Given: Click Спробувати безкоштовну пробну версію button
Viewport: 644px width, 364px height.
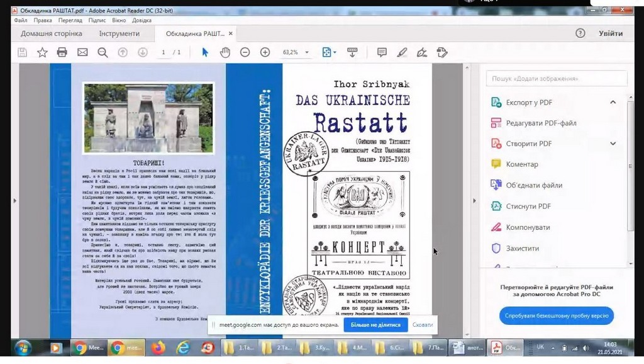Looking at the screenshot, I should 557,316.
